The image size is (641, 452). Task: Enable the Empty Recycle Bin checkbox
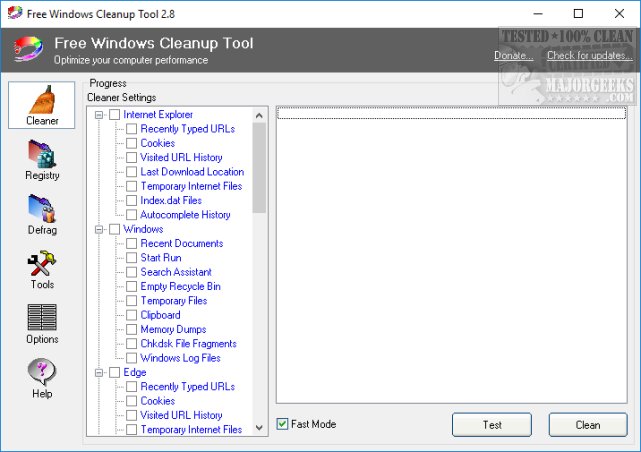click(131, 286)
